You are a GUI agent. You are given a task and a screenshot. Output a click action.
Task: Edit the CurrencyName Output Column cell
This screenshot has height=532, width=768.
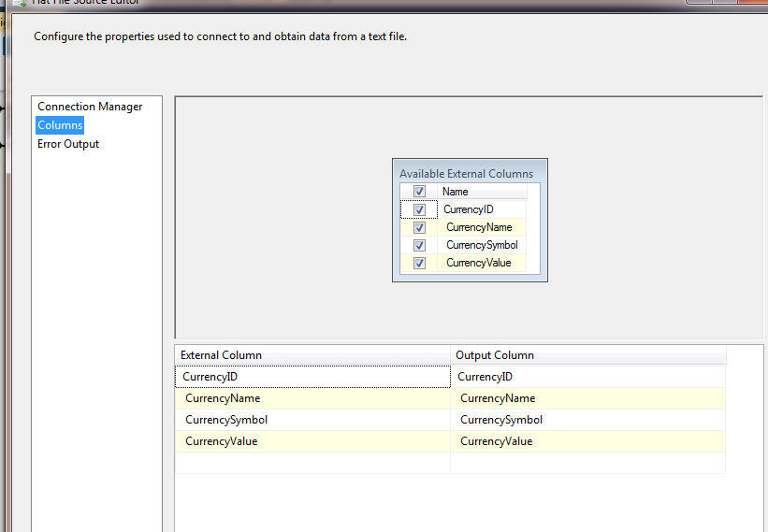(x=587, y=398)
